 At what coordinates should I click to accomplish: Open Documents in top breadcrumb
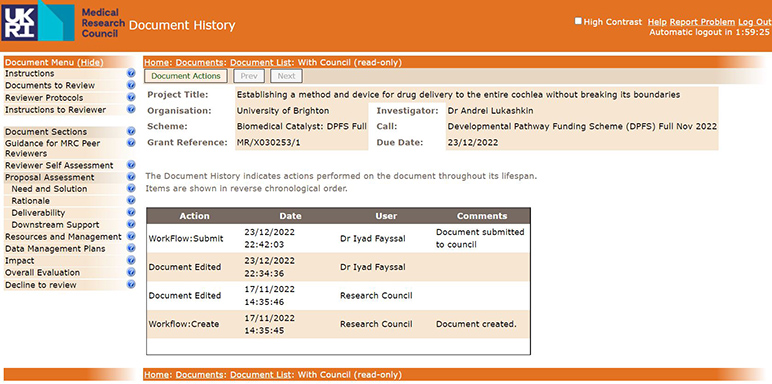pyautogui.click(x=199, y=63)
